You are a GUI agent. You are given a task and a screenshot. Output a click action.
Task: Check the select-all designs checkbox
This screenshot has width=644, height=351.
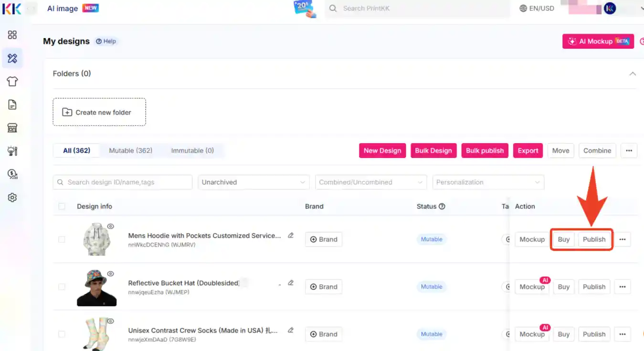[62, 206]
